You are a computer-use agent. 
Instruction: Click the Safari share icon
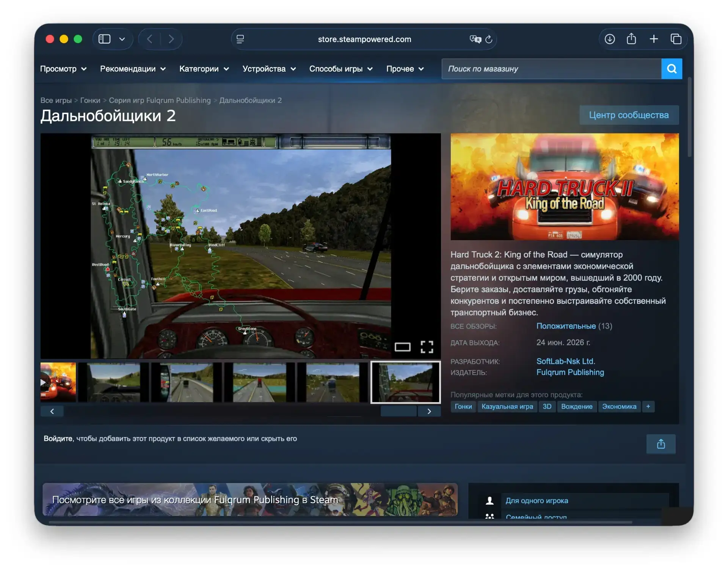(631, 39)
